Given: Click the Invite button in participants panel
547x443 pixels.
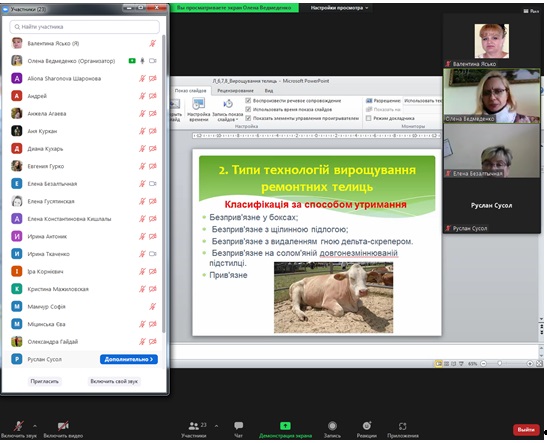Looking at the screenshot, I should click(x=44, y=381).
